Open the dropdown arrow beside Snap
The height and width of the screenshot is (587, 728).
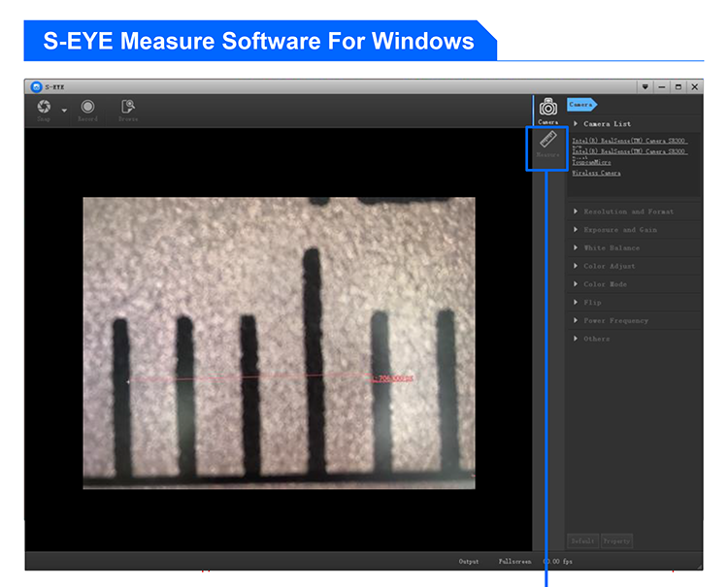pos(64,111)
